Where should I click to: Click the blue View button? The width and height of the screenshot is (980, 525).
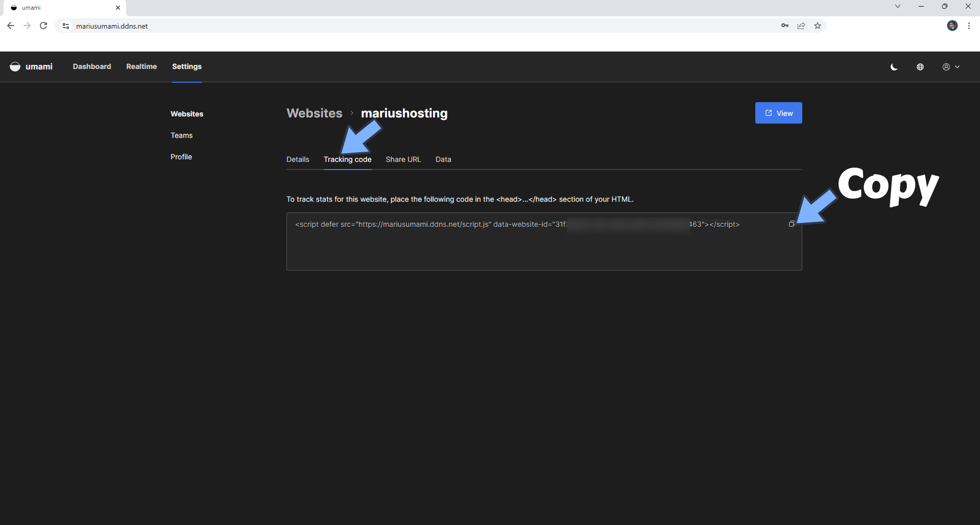(x=778, y=113)
